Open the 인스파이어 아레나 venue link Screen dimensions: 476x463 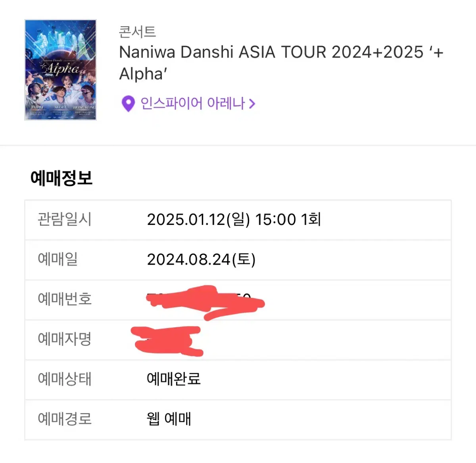tap(193, 104)
